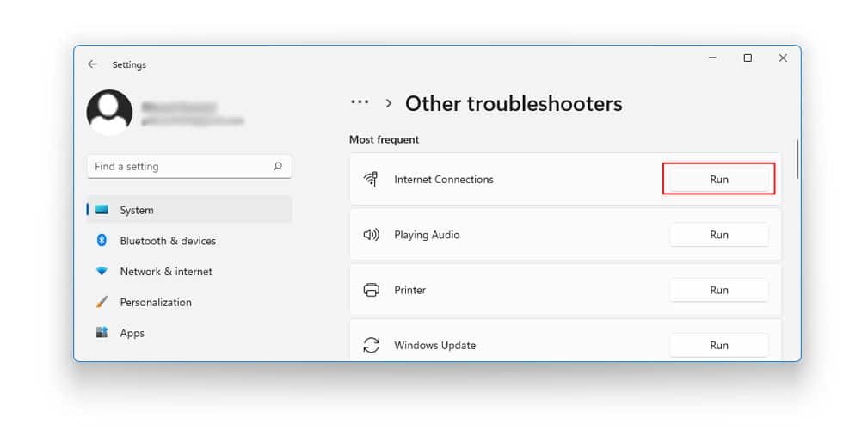
Task: Click the Most frequent heading
Action: pos(385,139)
